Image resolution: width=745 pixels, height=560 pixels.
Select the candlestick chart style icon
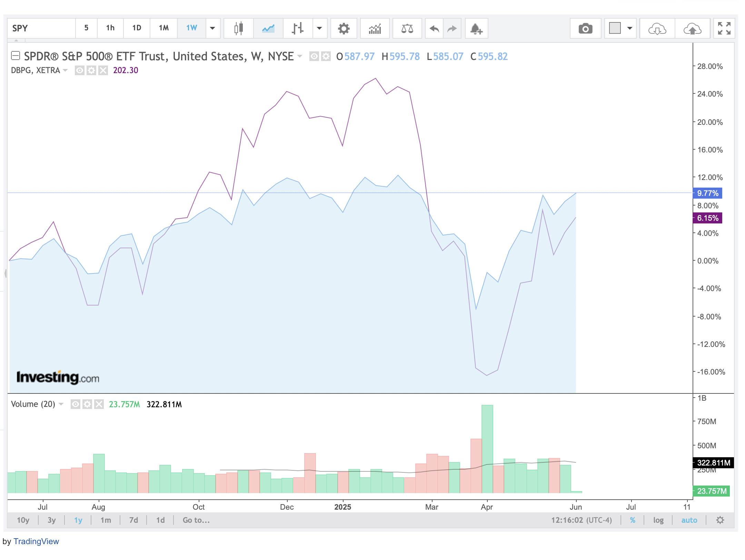click(x=238, y=28)
